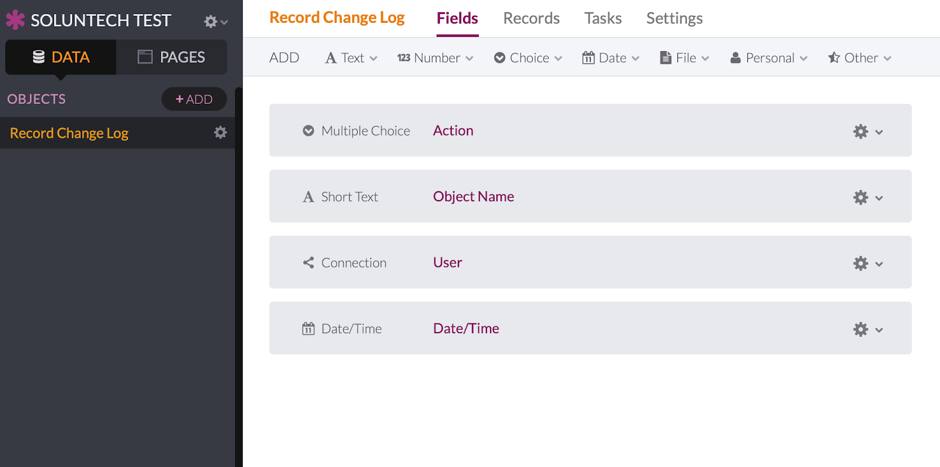Open the Action field name
The image size is (940, 467).
pyautogui.click(x=453, y=131)
